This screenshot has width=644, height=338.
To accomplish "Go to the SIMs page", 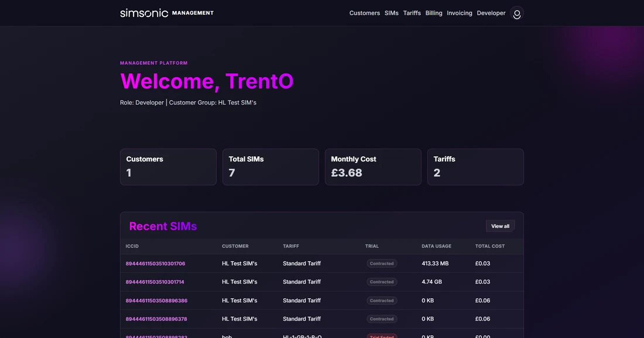I will coord(392,13).
